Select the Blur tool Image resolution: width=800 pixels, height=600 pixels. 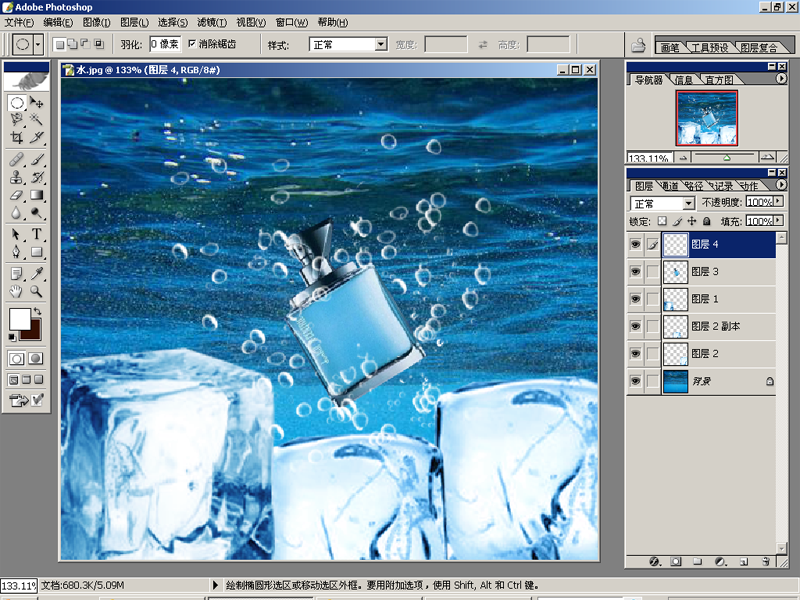tap(17, 212)
